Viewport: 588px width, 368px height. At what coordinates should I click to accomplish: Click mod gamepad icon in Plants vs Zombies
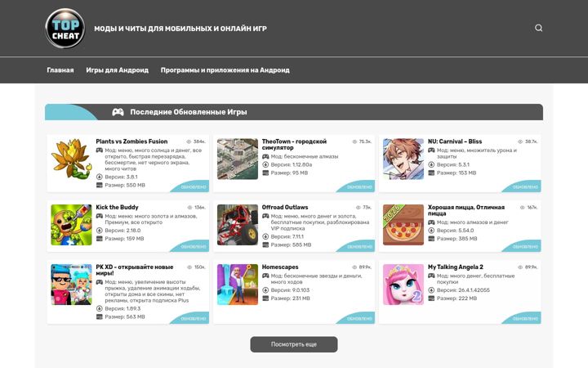[x=100, y=150]
